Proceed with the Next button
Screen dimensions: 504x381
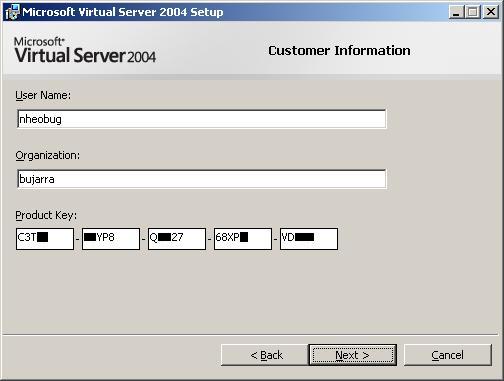pos(353,355)
